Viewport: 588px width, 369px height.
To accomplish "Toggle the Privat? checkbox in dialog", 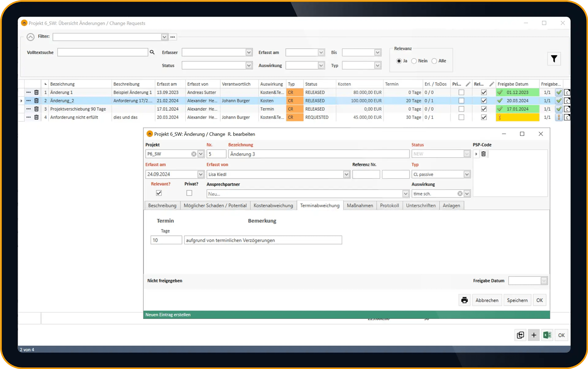I will [x=189, y=193].
